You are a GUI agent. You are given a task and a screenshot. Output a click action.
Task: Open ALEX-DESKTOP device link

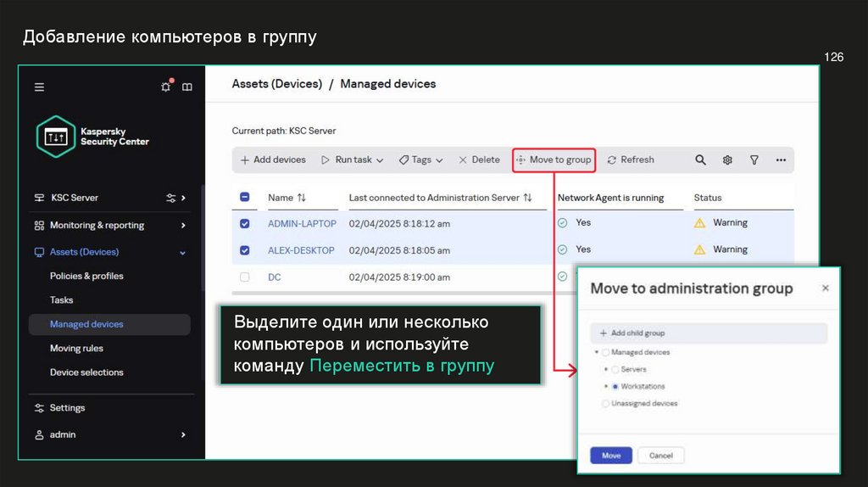tap(301, 250)
